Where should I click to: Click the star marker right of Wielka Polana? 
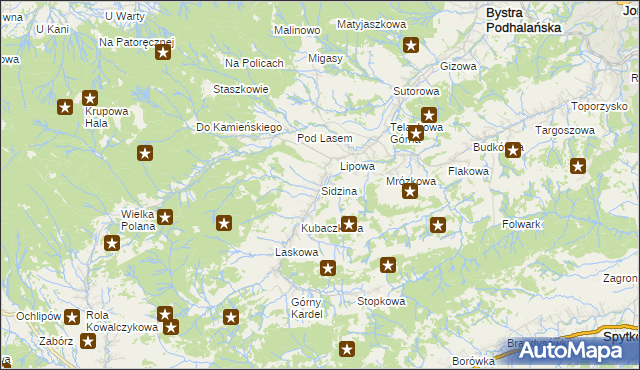(165, 217)
